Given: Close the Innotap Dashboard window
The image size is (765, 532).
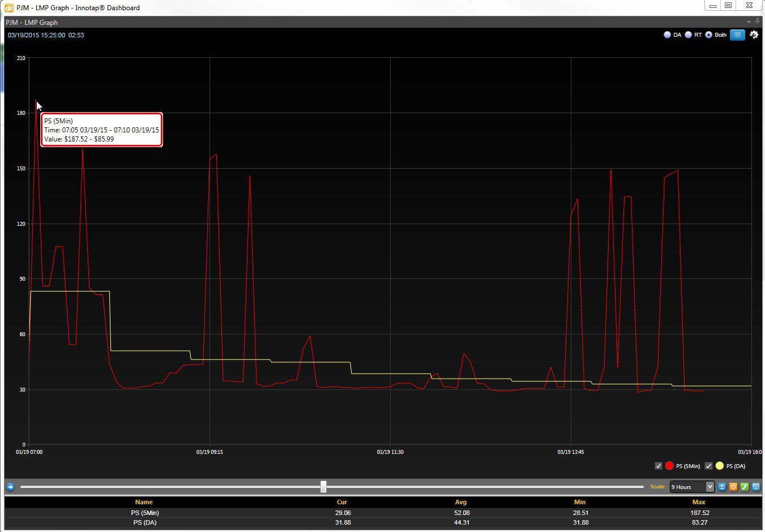Looking at the screenshot, I should coord(749,6).
